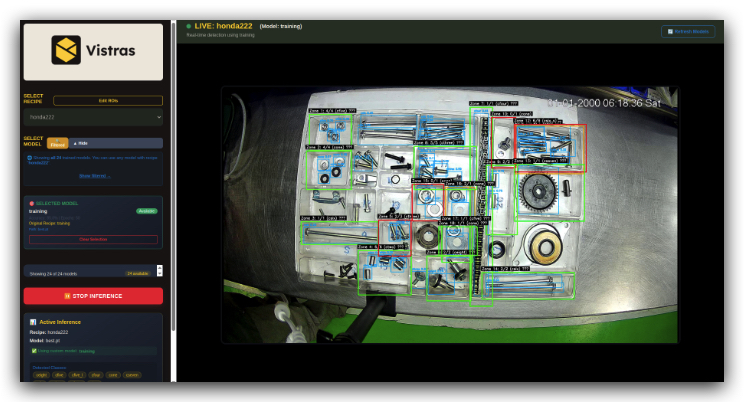Click the Vistras logo icon
Screen dimensions: 744x402
67,50
